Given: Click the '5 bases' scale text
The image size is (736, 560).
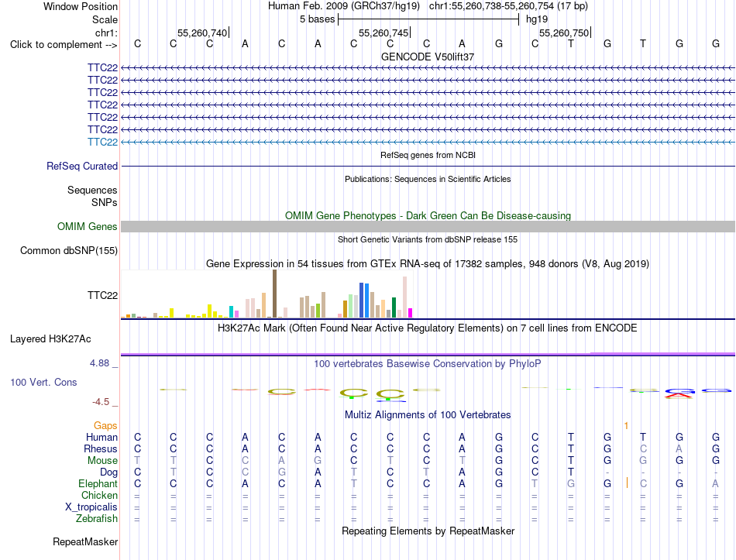Looking at the screenshot, I should pyautogui.click(x=318, y=19).
